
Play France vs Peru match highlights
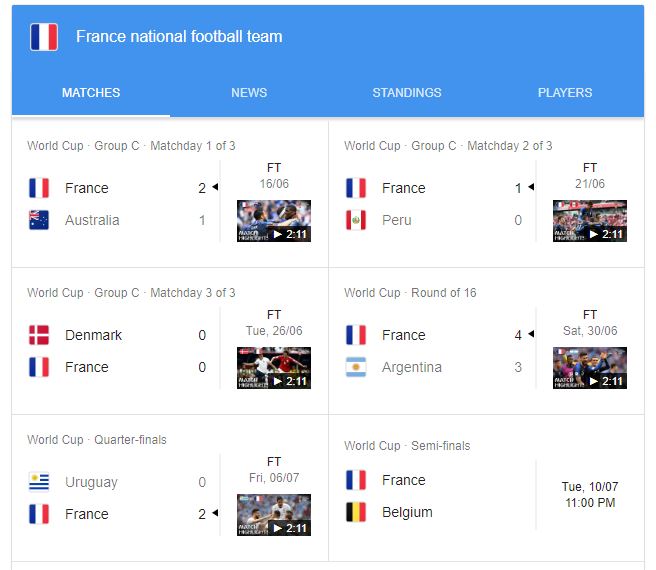590,221
